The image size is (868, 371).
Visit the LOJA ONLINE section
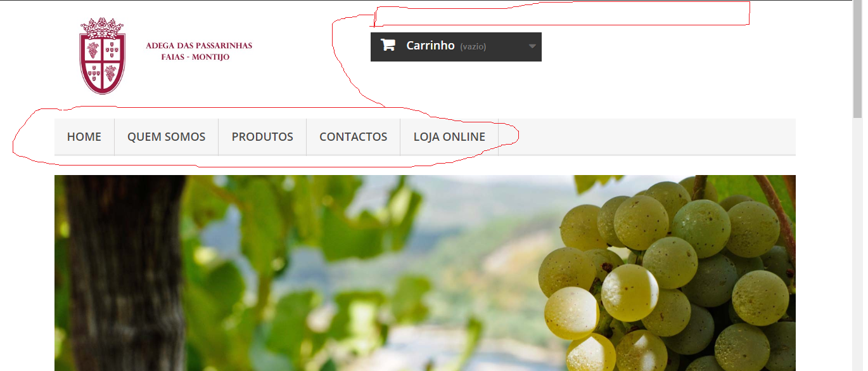tap(449, 136)
